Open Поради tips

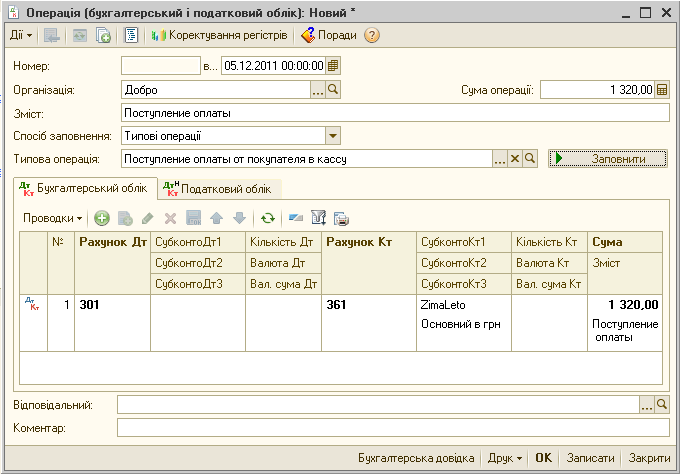[x=329, y=35]
